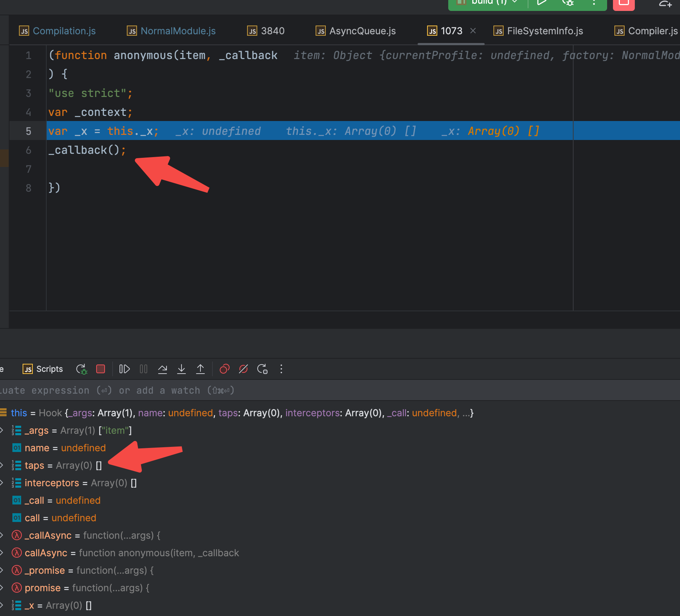Screen dimensions: 680x616
Task: Click Step Out upward-arrow icon
Action: (200, 369)
